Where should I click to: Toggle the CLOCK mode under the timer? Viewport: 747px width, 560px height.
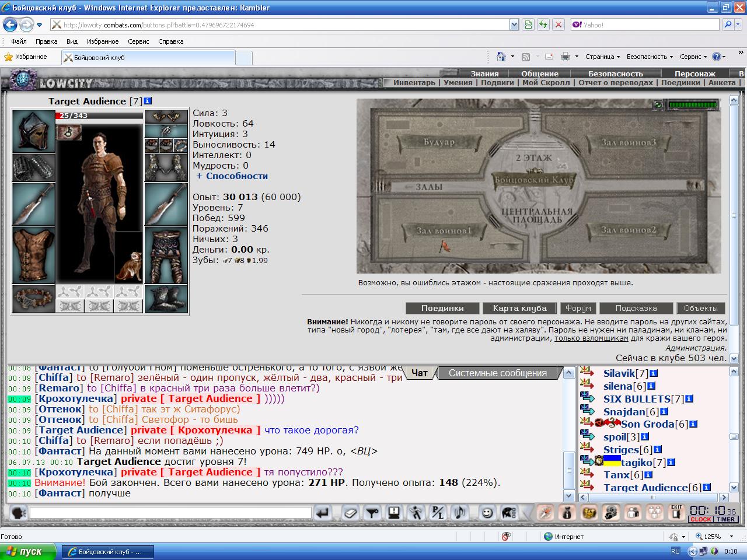tap(700, 519)
